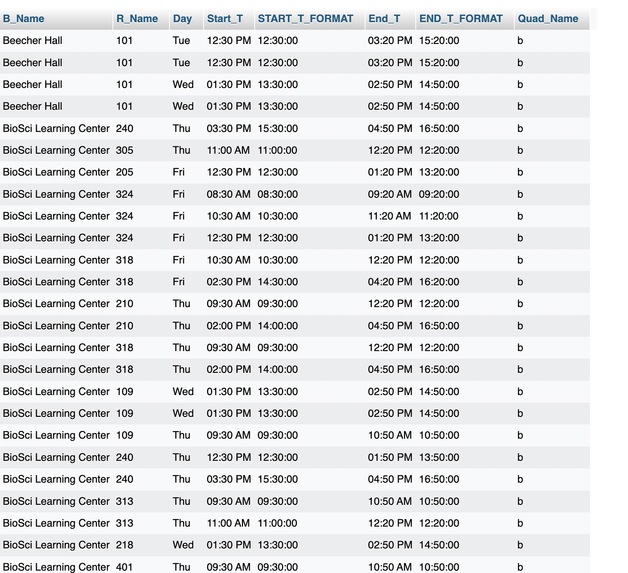Click 09:30 AM in the room 109 row
Image resolution: width=628 pixels, height=573 pixels.
tap(228, 435)
